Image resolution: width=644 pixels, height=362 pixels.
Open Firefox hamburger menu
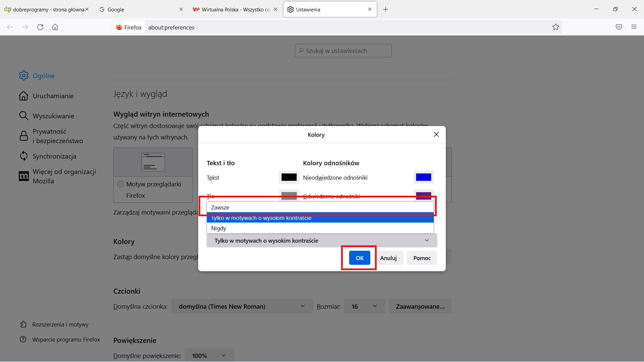pos(634,27)
